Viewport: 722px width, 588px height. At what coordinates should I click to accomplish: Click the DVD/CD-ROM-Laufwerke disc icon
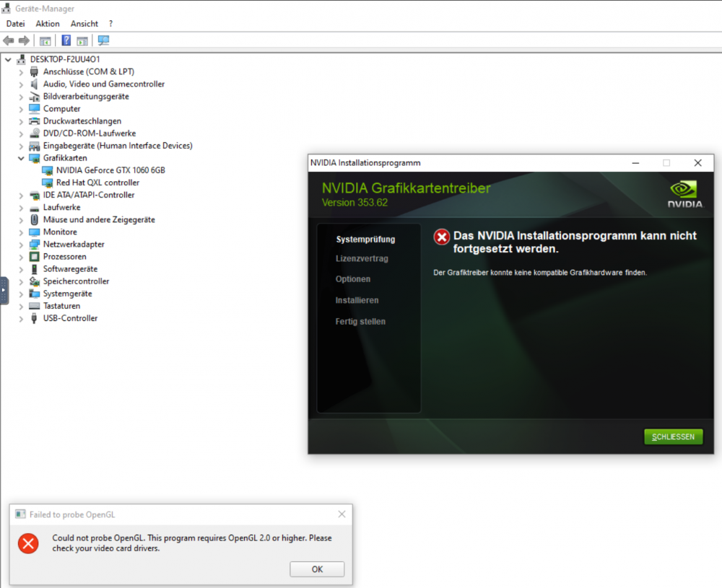34,133
